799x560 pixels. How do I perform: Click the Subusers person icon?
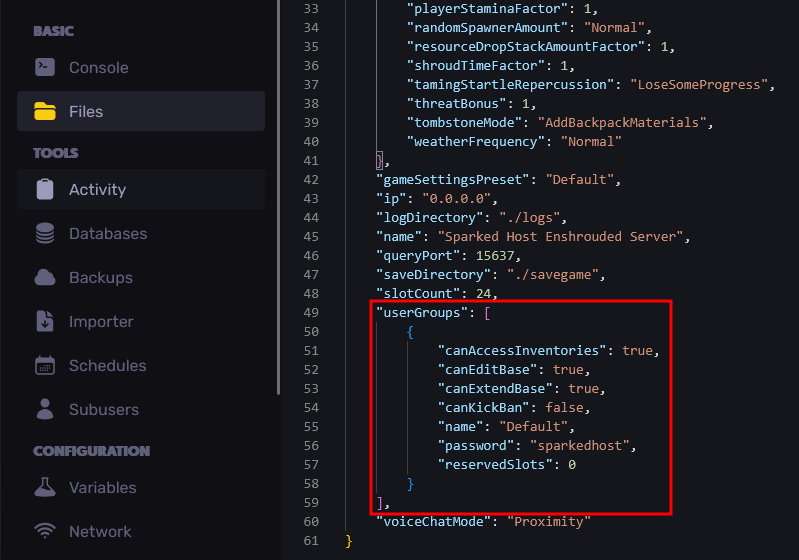pos(45,409)
